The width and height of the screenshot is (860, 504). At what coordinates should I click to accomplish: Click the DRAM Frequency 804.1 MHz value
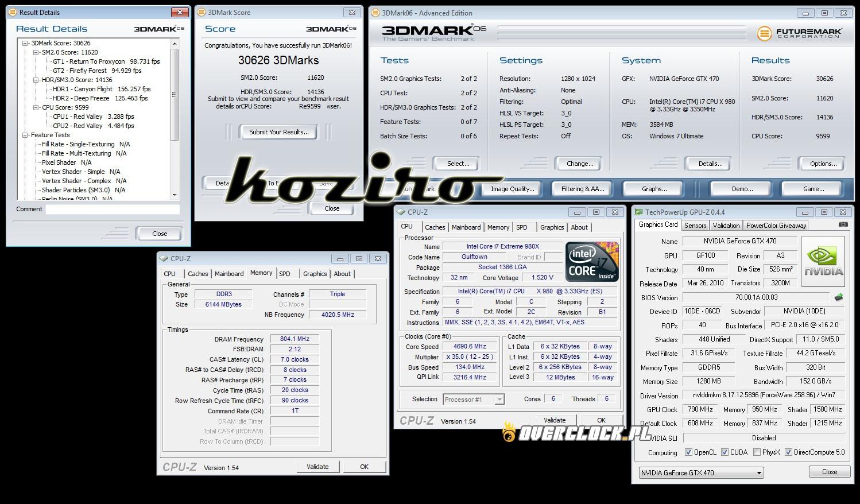click(295, 339)
